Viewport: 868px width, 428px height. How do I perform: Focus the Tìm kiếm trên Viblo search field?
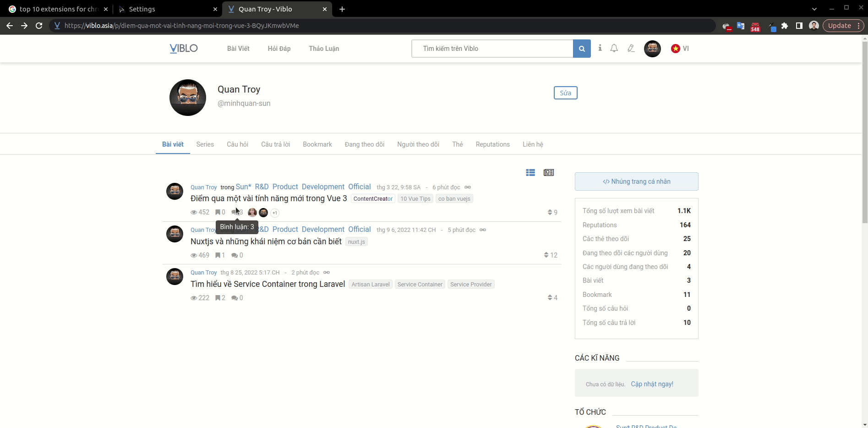tap(492, 49)
